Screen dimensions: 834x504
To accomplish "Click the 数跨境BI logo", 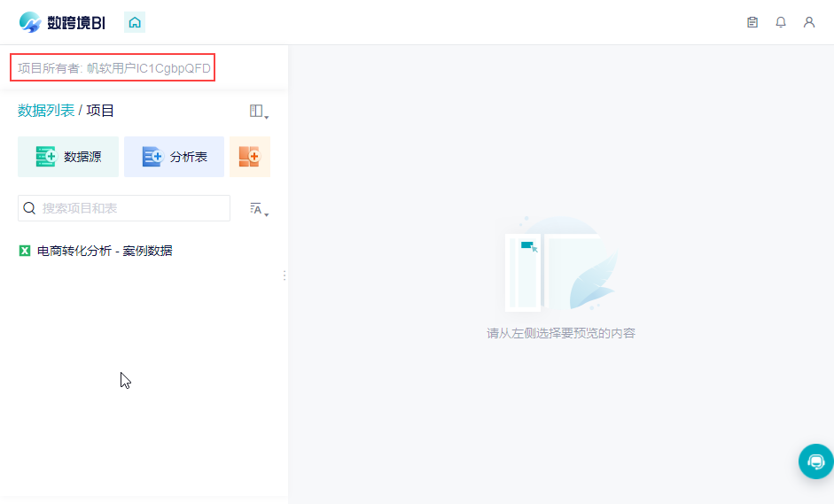I will [62, 22].
